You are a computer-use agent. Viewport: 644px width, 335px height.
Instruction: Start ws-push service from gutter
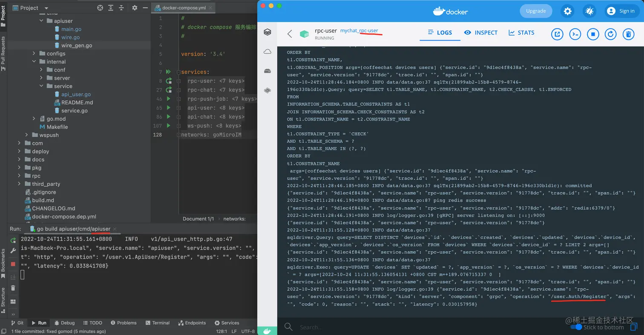169,126
